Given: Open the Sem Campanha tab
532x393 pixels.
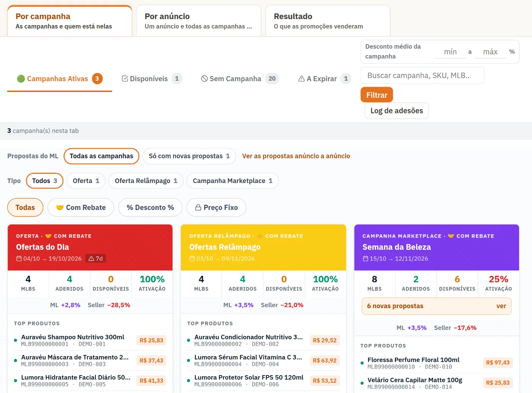Looking at the screenshot, I should pyautogui.click(x=240, y=79).
